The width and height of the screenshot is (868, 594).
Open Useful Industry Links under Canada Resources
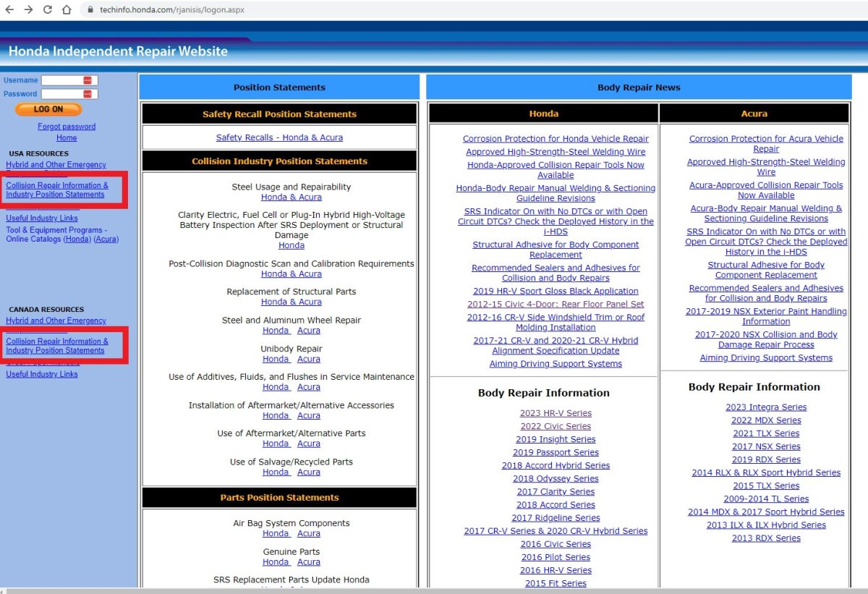pyautogui.click(x=41, y=374)
